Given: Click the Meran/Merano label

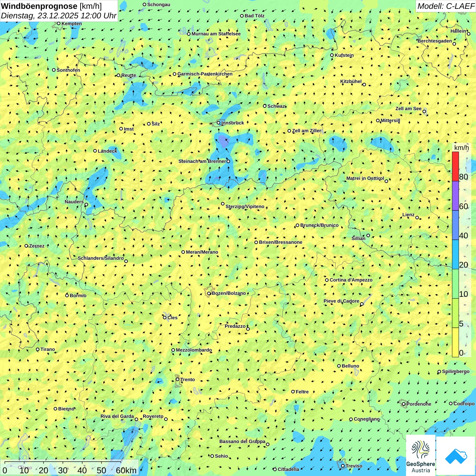Looking at the screenshot, I should coord(202,252).
